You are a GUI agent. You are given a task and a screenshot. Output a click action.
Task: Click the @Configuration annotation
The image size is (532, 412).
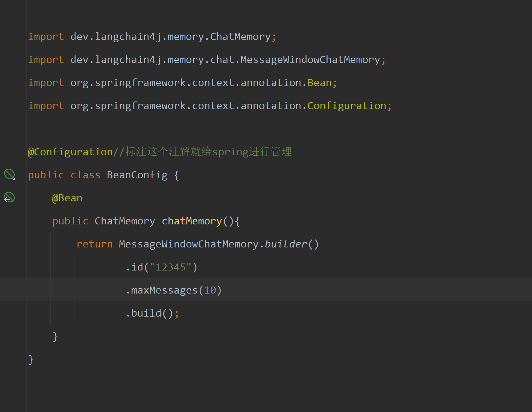(x=70, y=151)
